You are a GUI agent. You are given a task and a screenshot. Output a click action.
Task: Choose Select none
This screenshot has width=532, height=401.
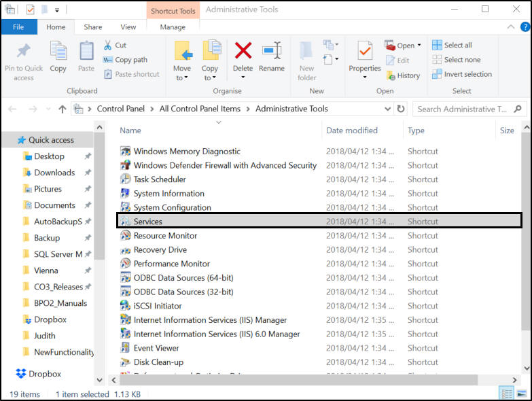(x=457, y=60)
